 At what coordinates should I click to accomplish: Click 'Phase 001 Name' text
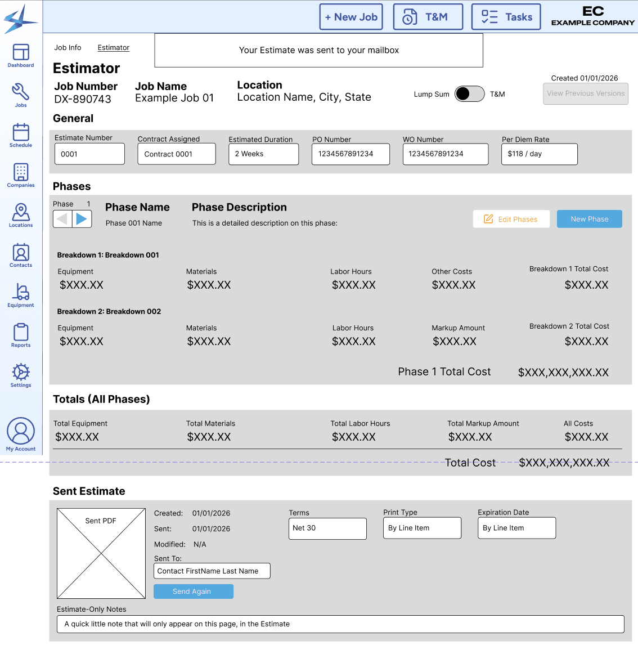tap(134, 223)
